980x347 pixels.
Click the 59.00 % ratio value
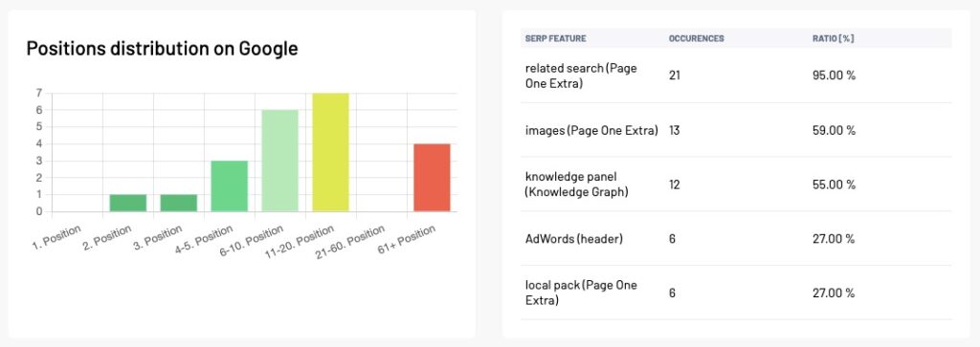[x=834, y=130]
